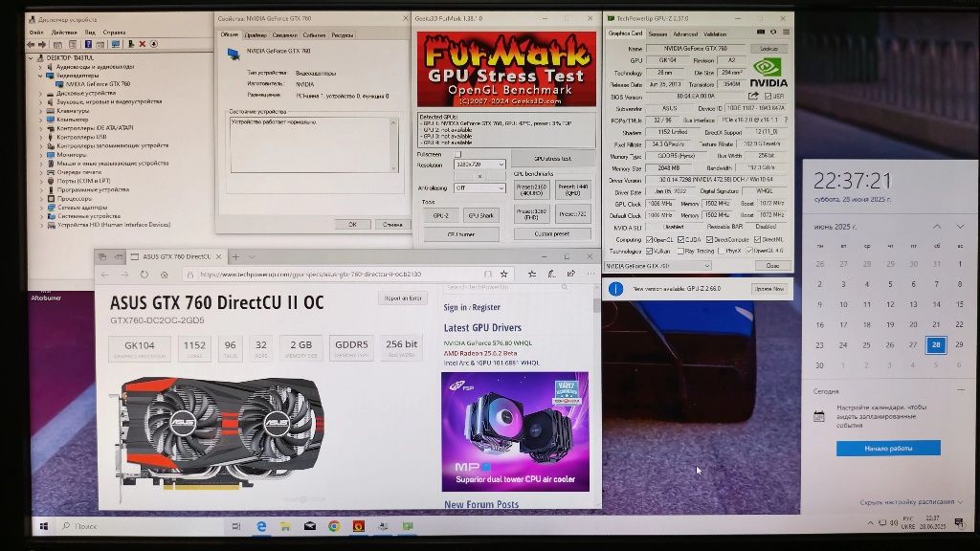Expand the Сетевые адаптеры tree node
This screenshot has width=980, height=551.
(40, 207)
